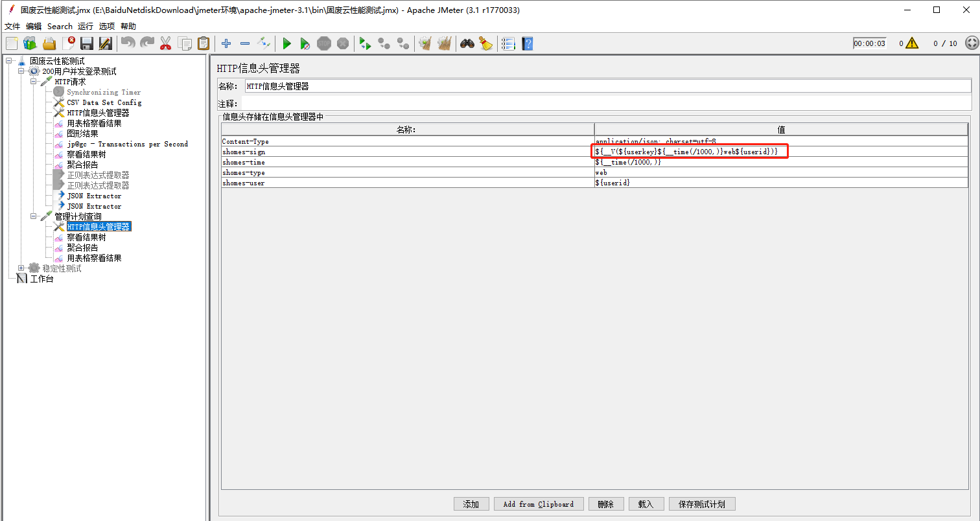Click the Start No Pauses toolbar icon
Viewport: 980px width, 521px height.
click(304, 43)
